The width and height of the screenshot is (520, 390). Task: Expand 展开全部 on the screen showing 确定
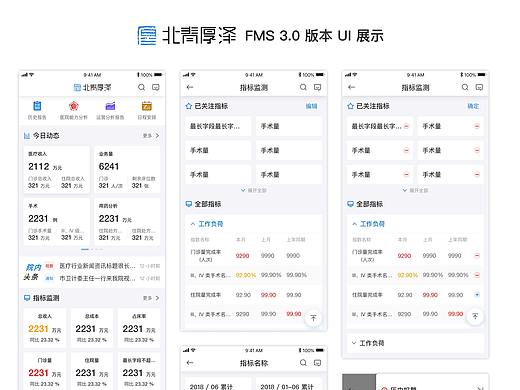415,190
